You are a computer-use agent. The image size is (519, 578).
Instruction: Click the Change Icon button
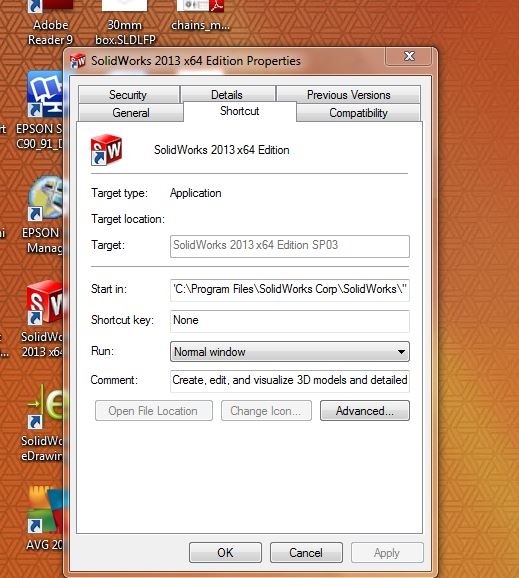point(266,411)
